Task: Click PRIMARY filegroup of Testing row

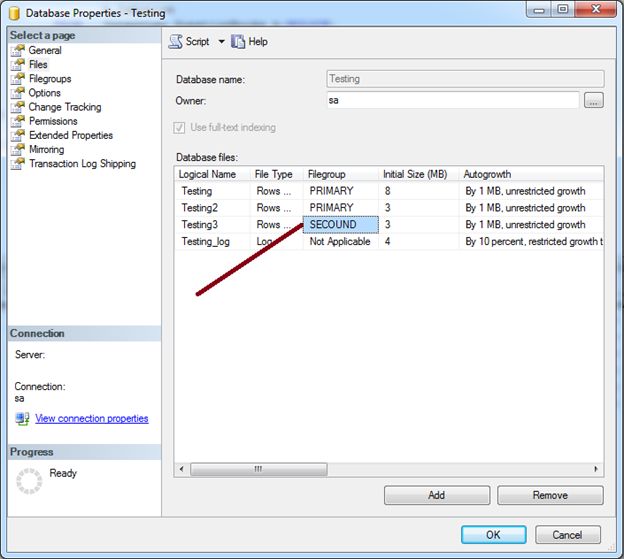Action: 341,191
